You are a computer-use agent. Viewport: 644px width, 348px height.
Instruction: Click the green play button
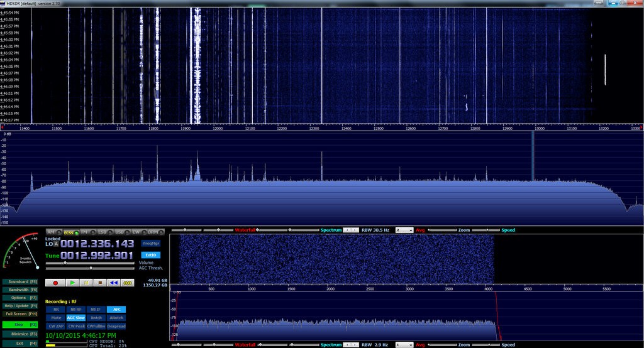pos(72,283)
